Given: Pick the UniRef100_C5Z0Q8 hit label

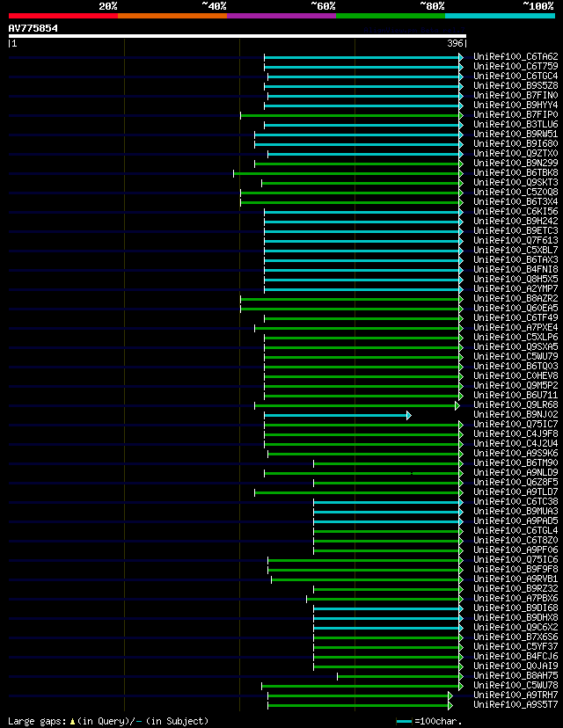Looking at the screenshot, I should 515,193.
